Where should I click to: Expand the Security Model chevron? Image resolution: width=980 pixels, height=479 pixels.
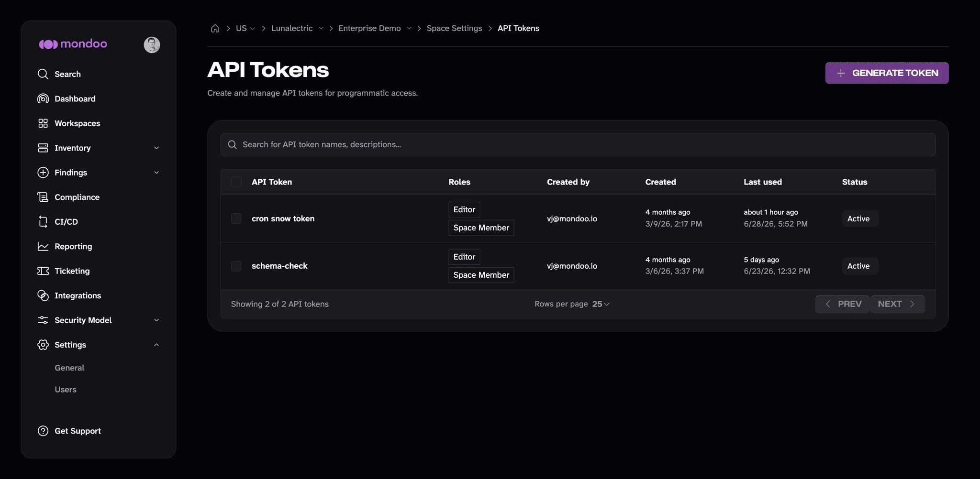coord(156,320)
